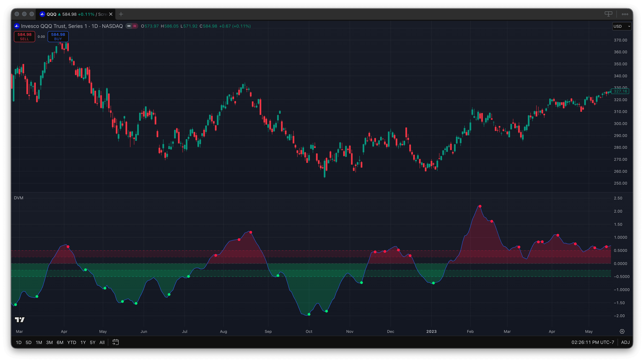The width and height of the screenshot is (644, 362).
Task: Choose the 6M date range
Action: click(x=60, y=342)
